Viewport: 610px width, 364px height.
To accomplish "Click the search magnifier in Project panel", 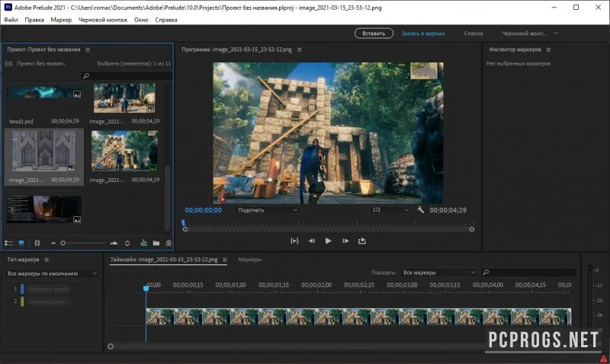I will click(86, 75).
